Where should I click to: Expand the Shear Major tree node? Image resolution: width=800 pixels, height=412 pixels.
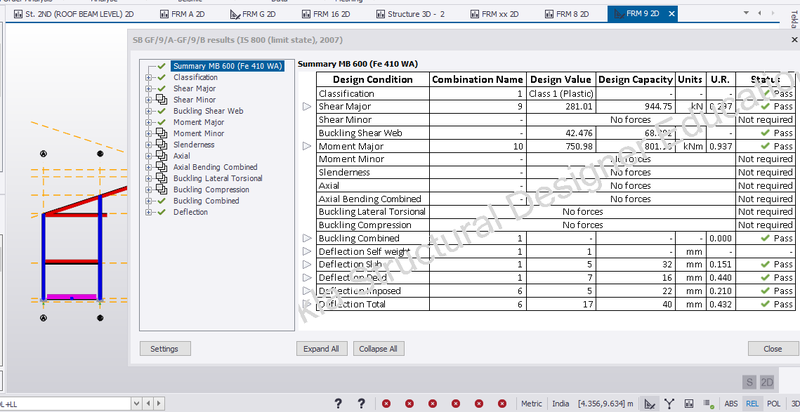tap(148, 89)
